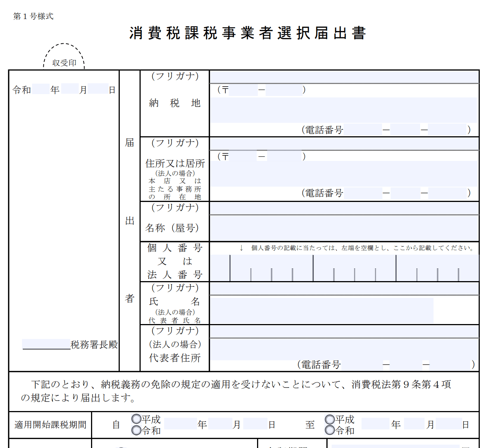Click the 税務署長殿 text
This screenshot has height=448, width=485.
(x=94, y=344)
